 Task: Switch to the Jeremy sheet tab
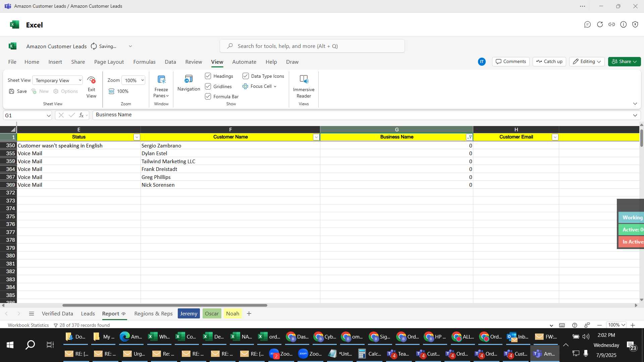pos(189,314)
